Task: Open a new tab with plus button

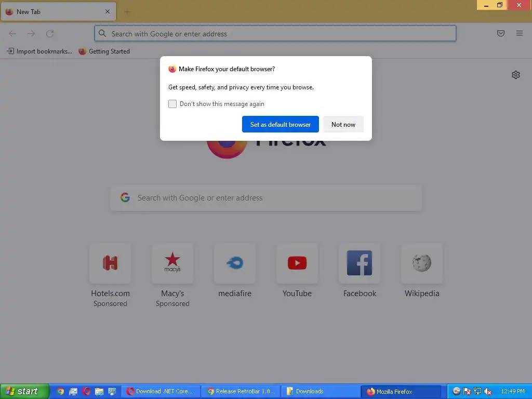Action: 127,12
